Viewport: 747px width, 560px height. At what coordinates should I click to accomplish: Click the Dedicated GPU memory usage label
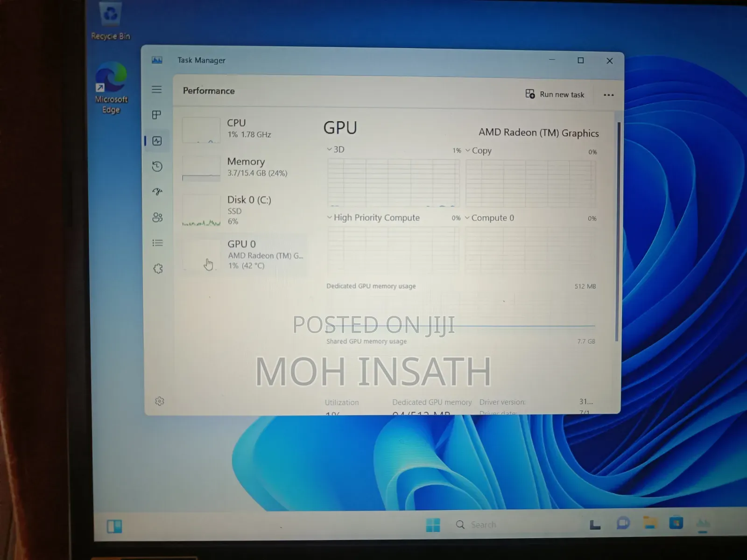tap(371, 286)
